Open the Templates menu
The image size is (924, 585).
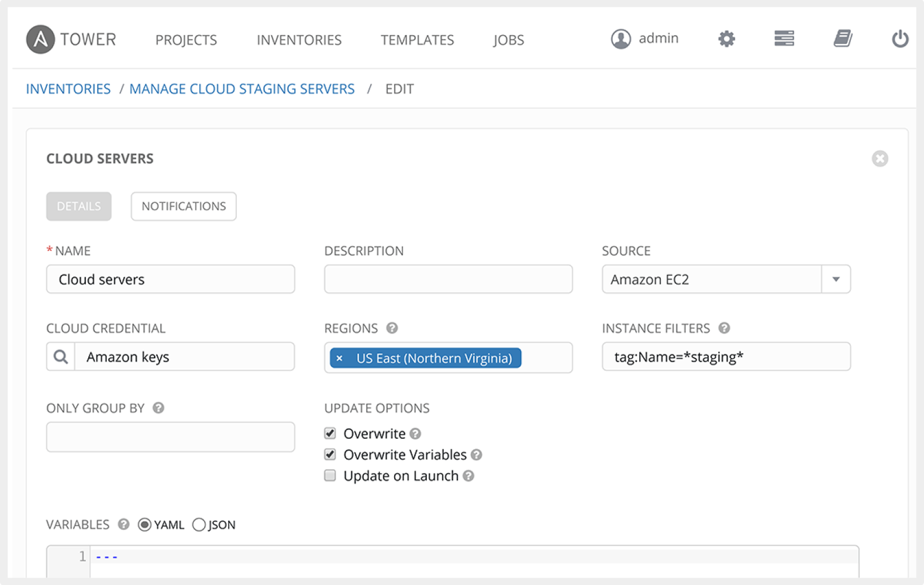point(417,40)
